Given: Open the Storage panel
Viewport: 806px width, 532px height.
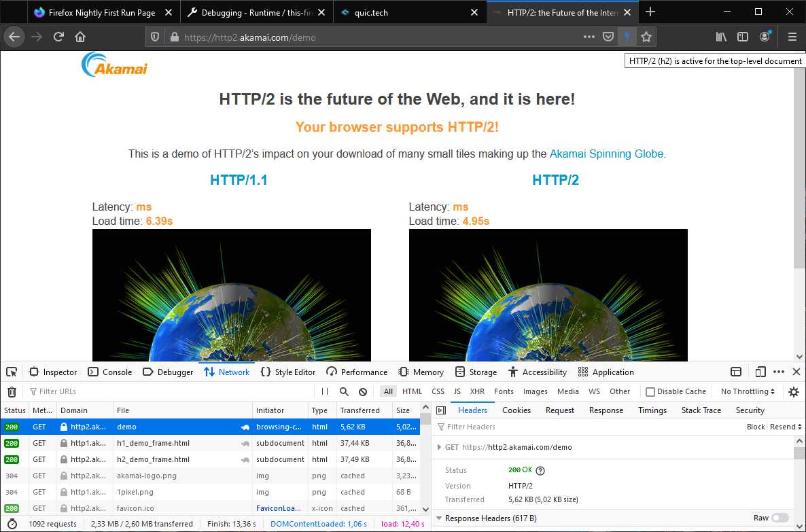Looking at the screenshot, I should click(476, 372).
